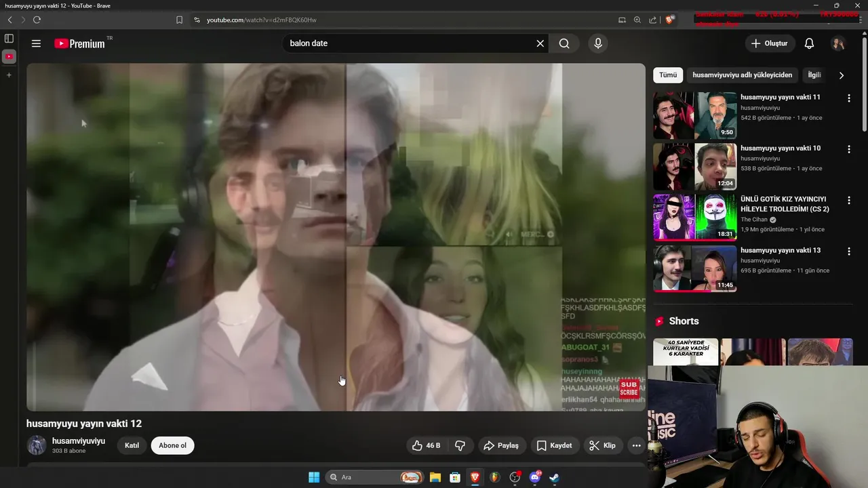Like the video with thumbs-up 46 B
868x488 pixels.
tap(427, 445)
